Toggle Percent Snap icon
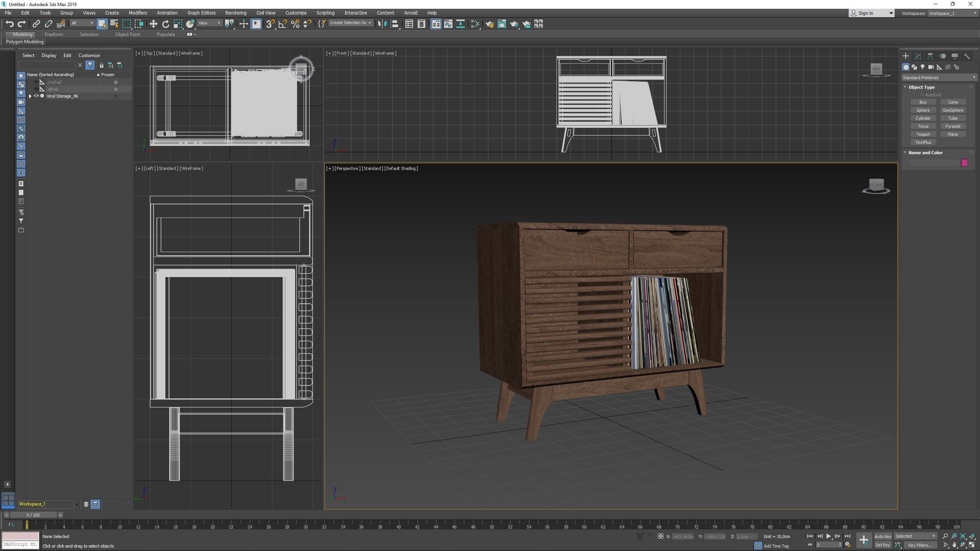 [x=295, y=24]
